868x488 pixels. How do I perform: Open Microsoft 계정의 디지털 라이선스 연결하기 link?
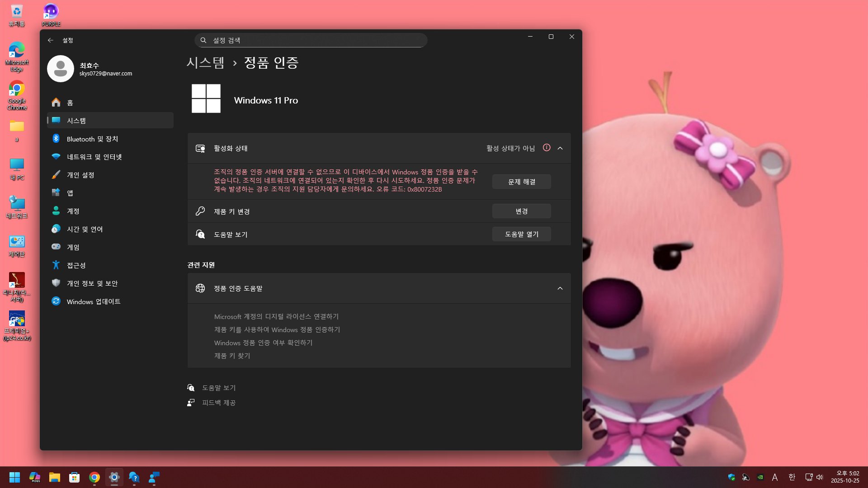(x=276, y=317)
